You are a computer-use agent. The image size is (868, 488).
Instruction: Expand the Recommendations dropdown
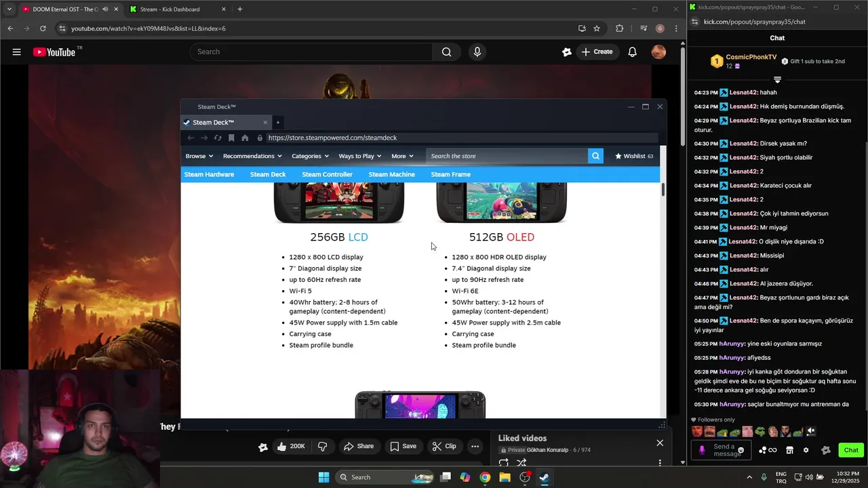point(252,156)
